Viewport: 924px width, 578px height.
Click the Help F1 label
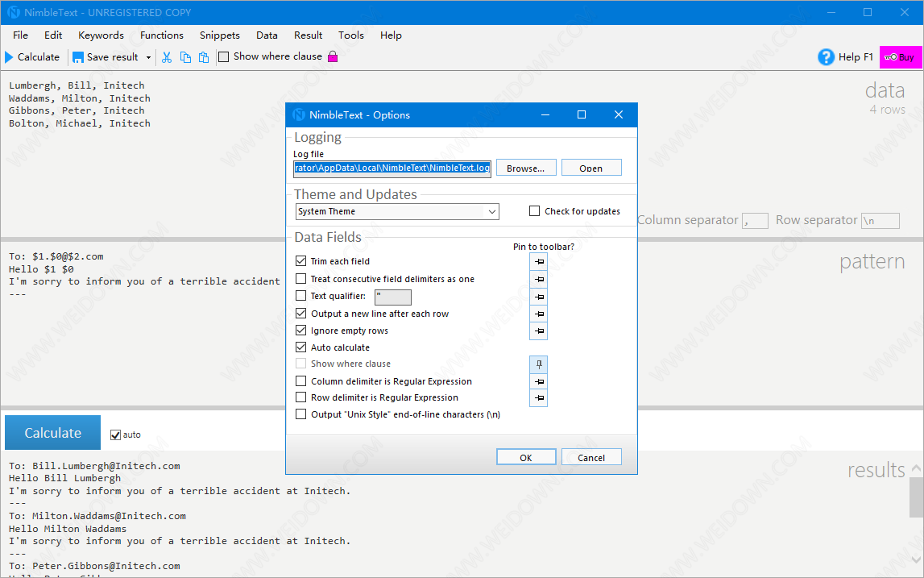[856, 57]
